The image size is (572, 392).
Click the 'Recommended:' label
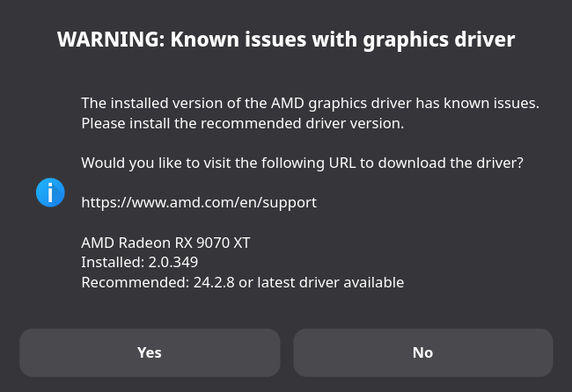(x=136, y=282)
